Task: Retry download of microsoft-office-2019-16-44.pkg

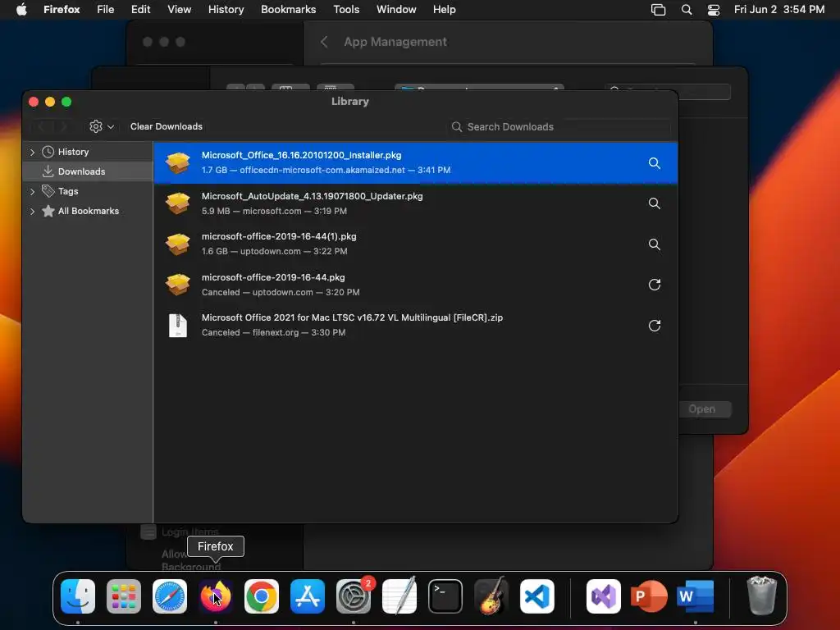Action: click(654, 285)
